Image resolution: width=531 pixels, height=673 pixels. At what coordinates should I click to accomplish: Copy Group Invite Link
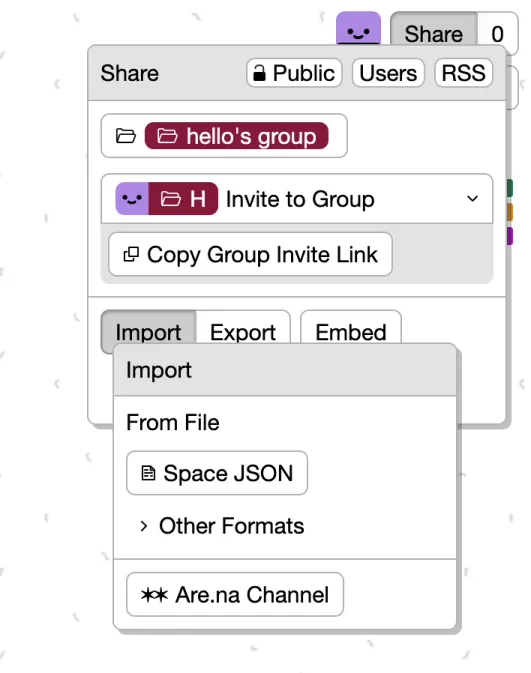click(250, 254)
